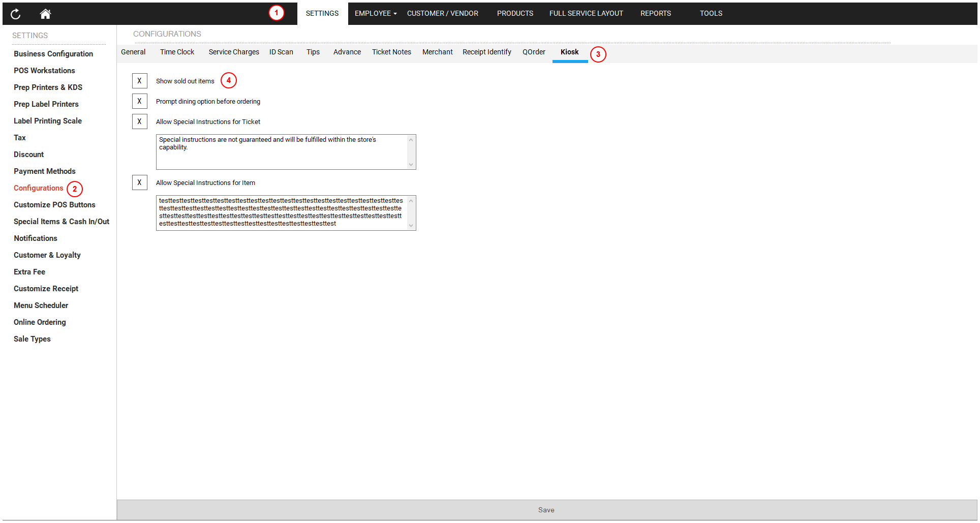980x523 pixels.
Task: Switch to the QOrder tab
Action: click(533, 52)
